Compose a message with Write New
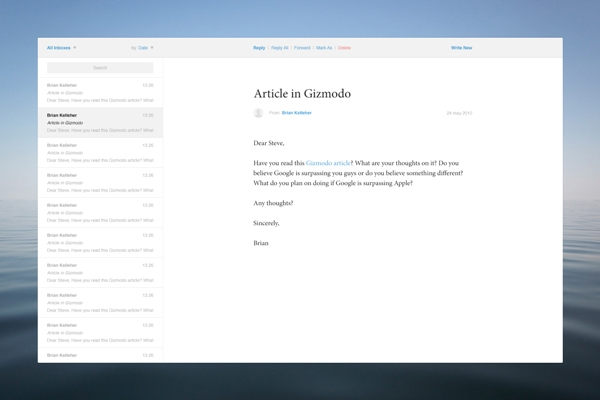 tap(461, 48)
